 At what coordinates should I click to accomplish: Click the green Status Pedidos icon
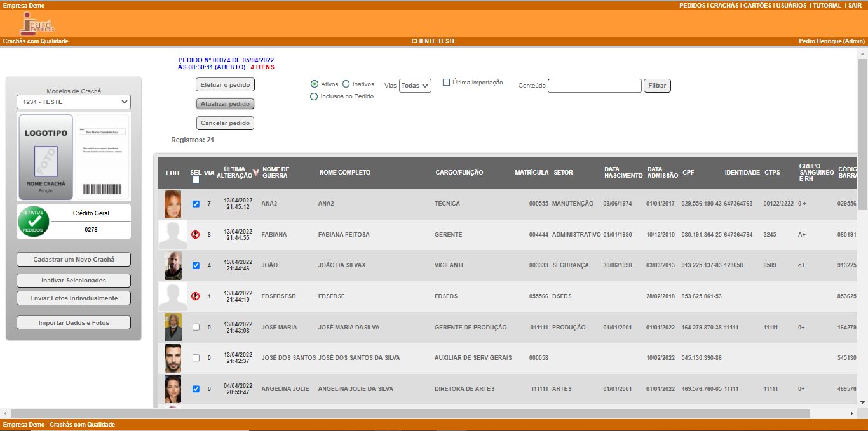[x=33, y=222]
